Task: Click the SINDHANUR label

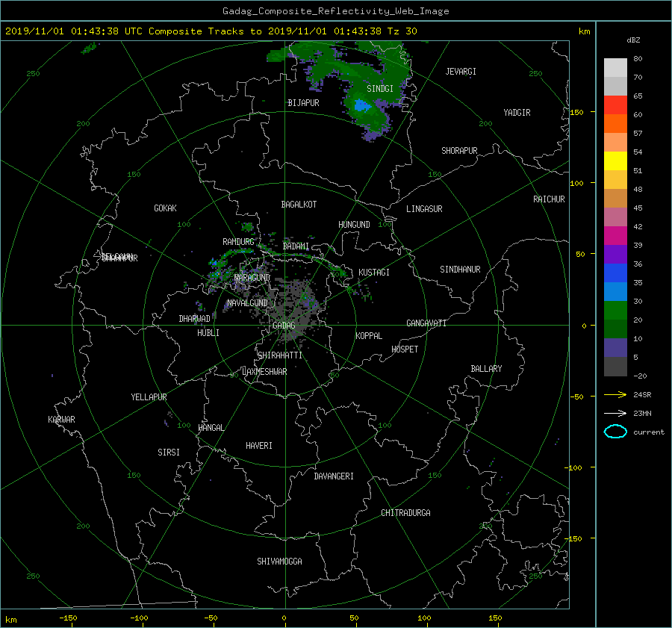Action: click(x=460, y=270)
